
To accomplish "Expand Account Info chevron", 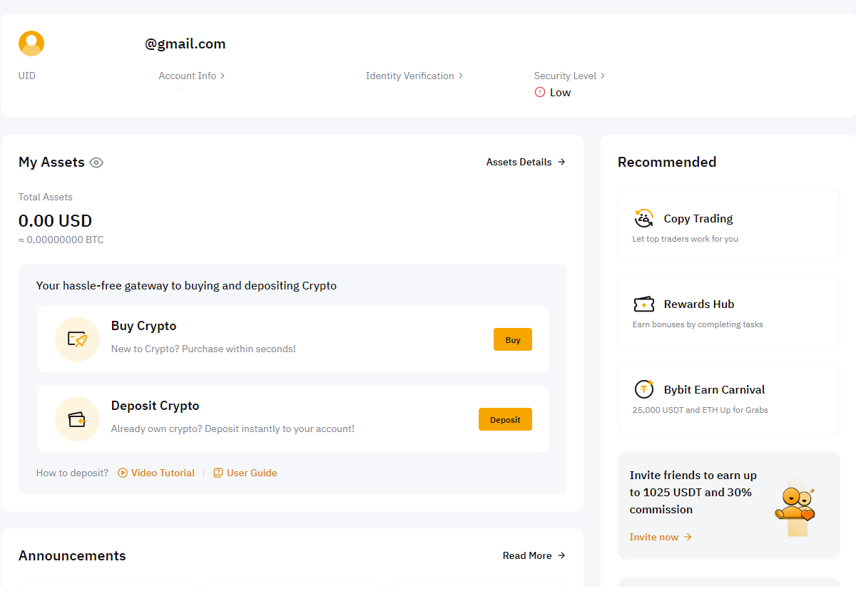I will [x=223, y=76].
